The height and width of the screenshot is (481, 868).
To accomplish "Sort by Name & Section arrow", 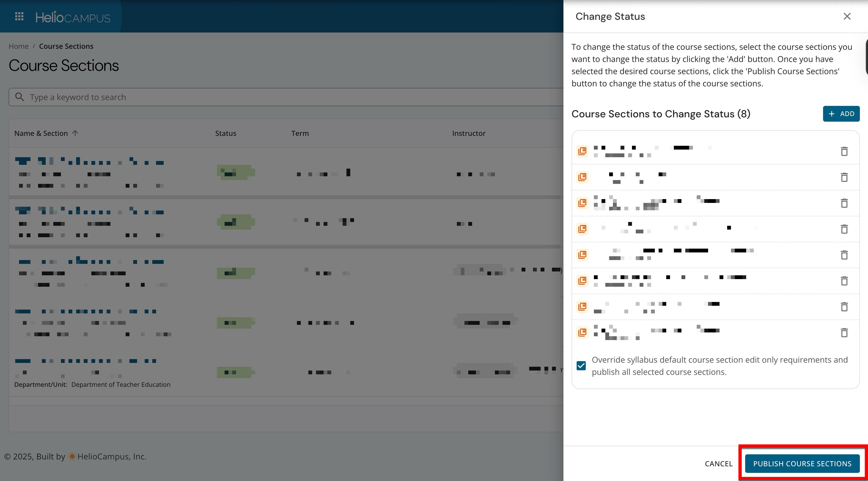I will pyautogui.click(x=75, y=133).
